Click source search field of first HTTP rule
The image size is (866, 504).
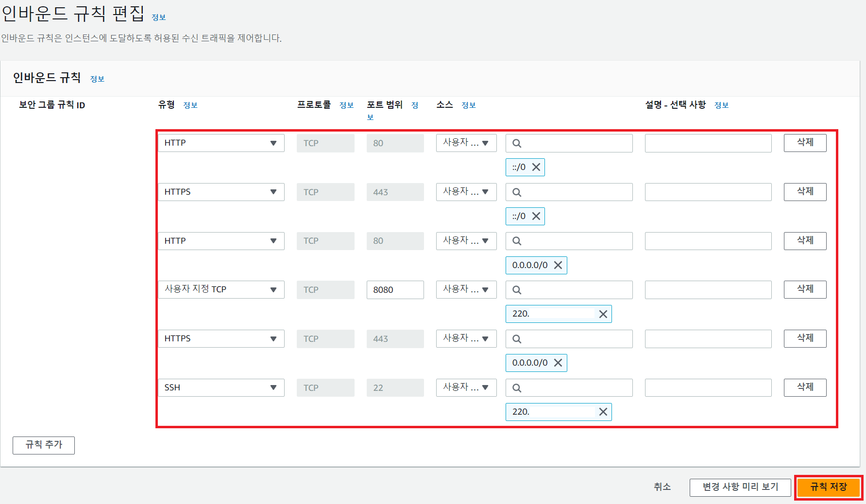click(569, 143)
